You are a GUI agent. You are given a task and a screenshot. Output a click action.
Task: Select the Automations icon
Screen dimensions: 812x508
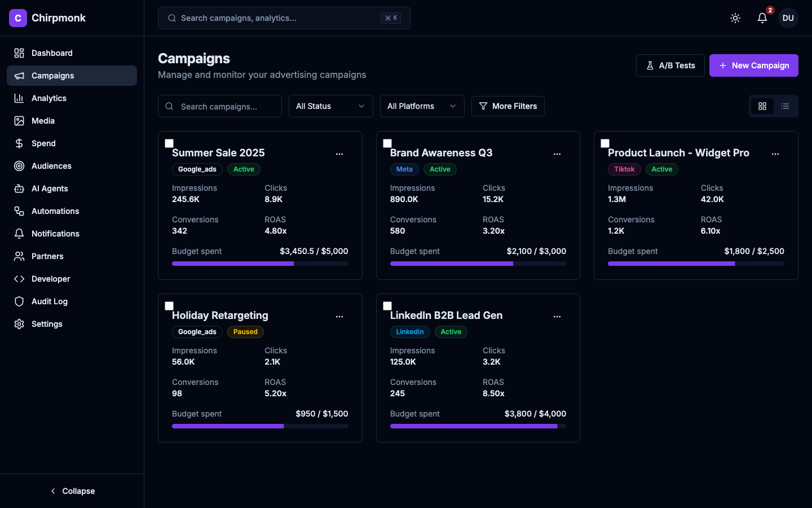coord(19,211)
